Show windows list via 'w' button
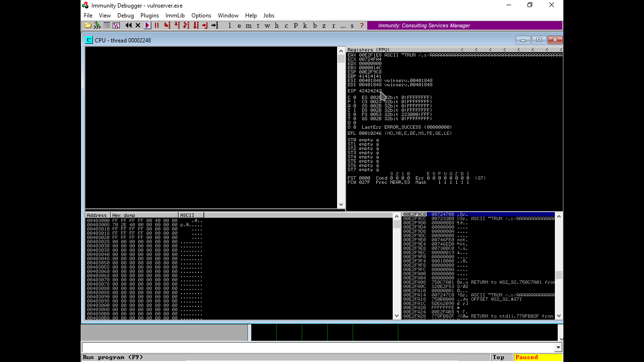This screenshot has height=362, width=644. [x=267, y=25]
